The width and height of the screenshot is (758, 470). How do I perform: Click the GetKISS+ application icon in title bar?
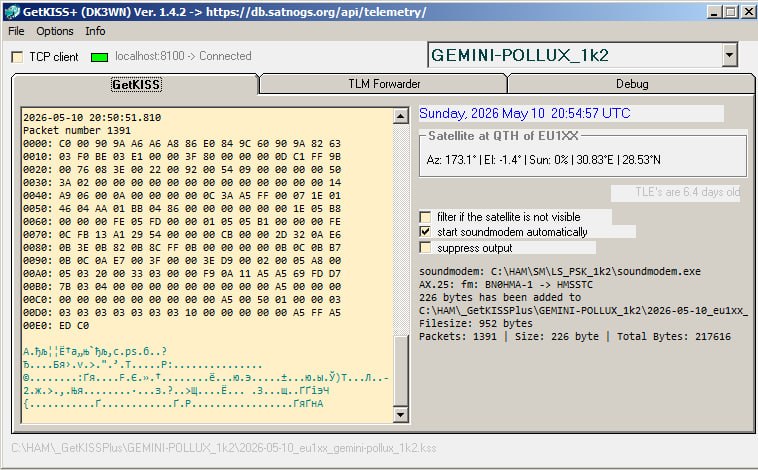click(x=12, y=12)
